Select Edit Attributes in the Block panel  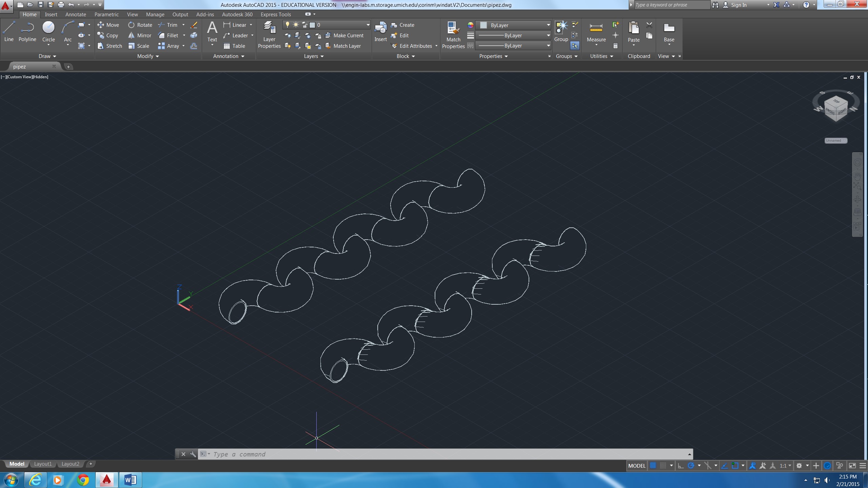(x=414, y=46)
